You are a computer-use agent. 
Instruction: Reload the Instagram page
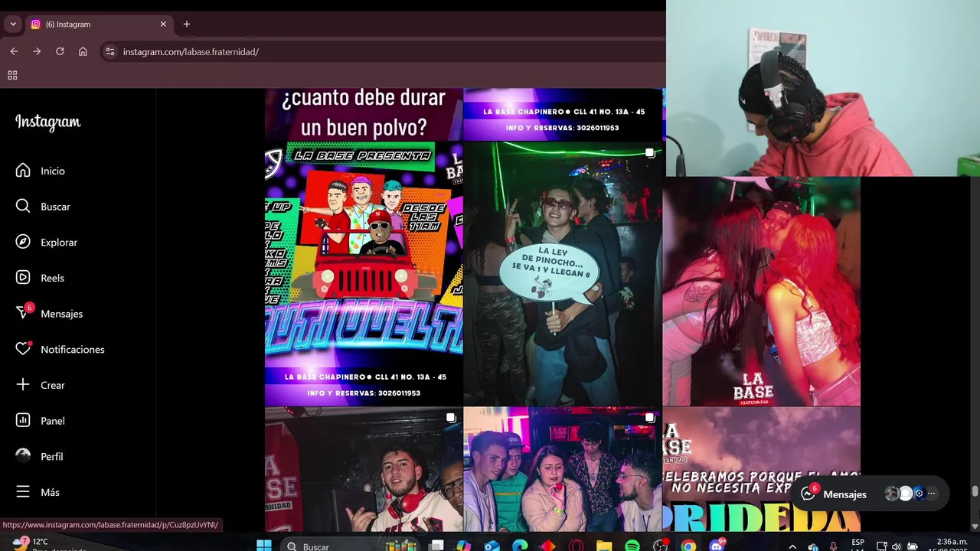(60, 51)
